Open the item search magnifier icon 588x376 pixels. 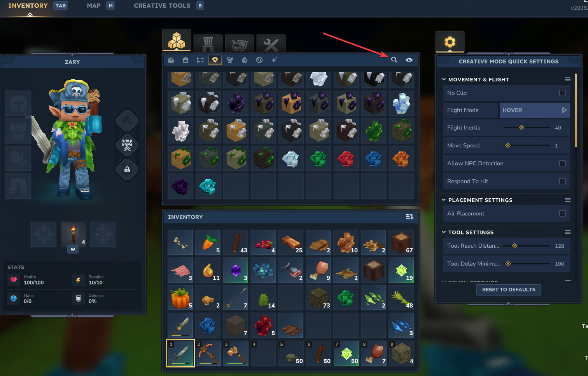[394, 60]
